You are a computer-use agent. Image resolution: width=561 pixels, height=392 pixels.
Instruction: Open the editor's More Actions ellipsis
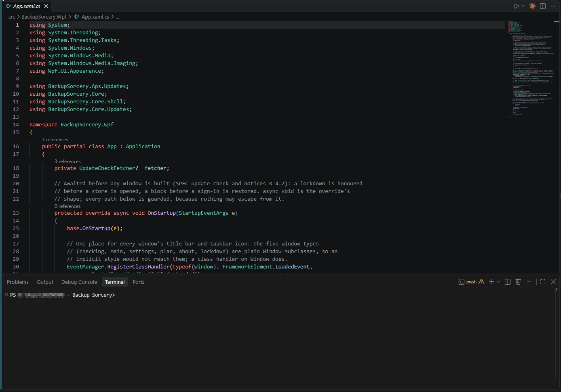553,6
